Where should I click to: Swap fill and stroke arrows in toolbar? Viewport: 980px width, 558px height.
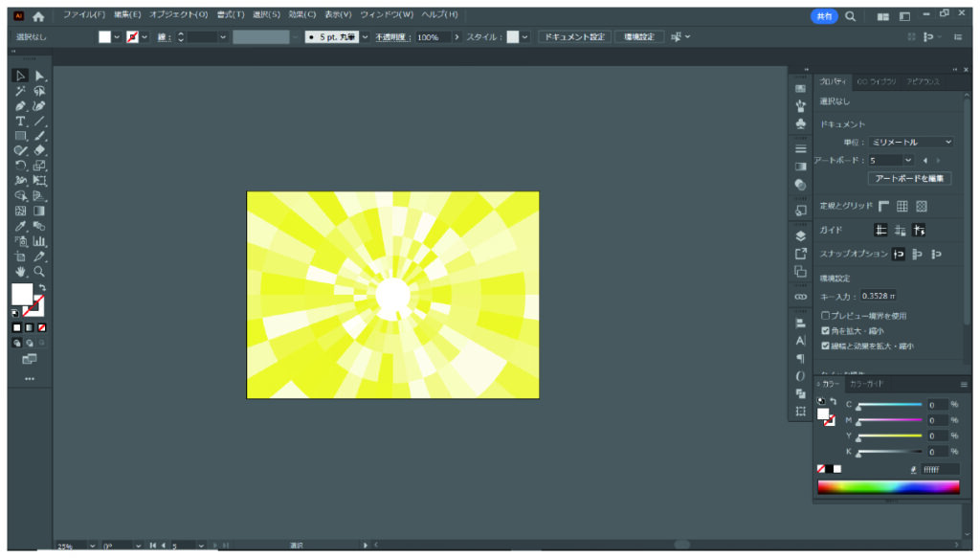(x=42, y=287)
